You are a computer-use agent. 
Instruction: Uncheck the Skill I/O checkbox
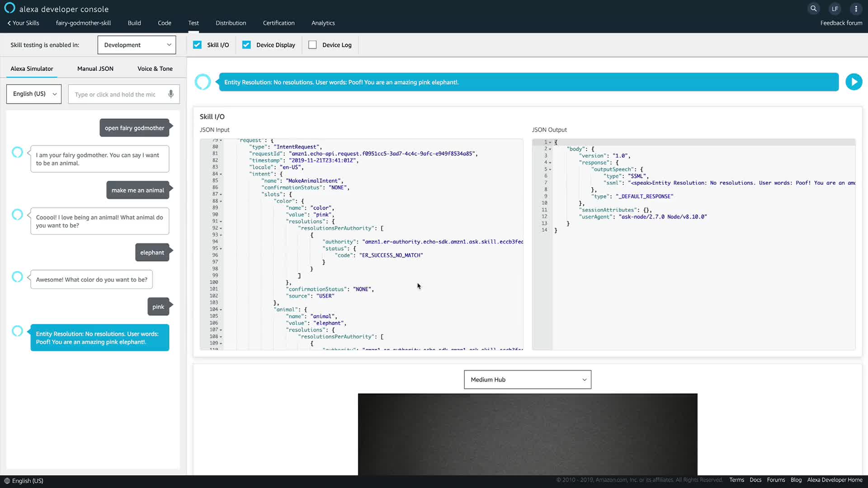pyautogui.click(x=197, y=45)
